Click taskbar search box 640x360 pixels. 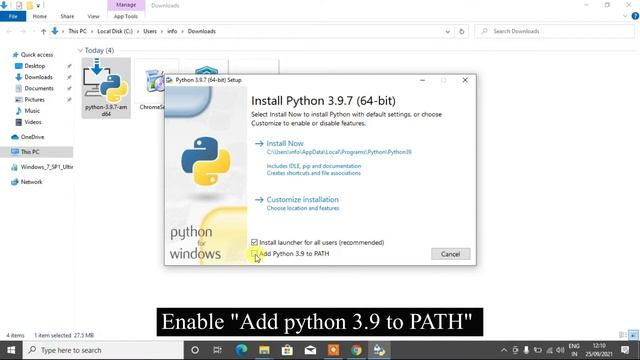coord(103,350)
